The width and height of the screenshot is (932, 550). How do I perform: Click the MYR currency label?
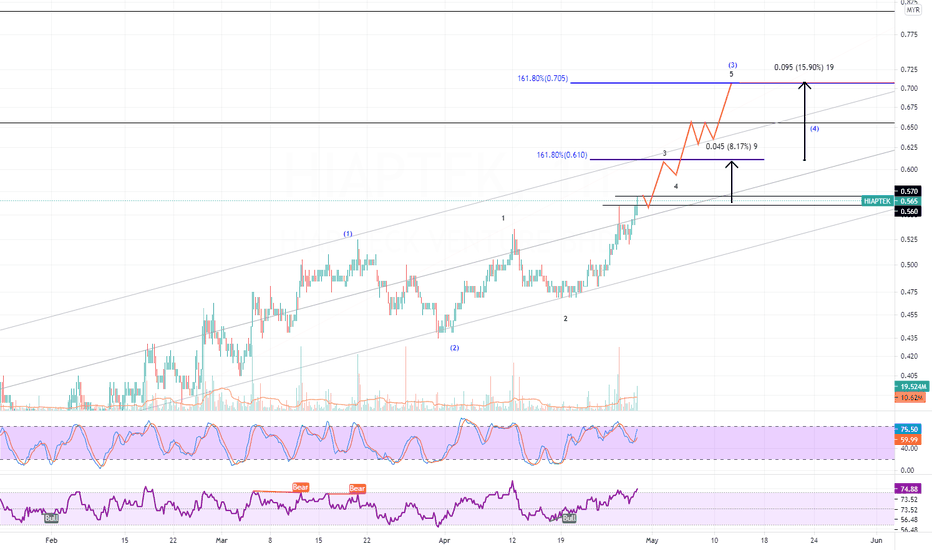[x=912, y=10]
